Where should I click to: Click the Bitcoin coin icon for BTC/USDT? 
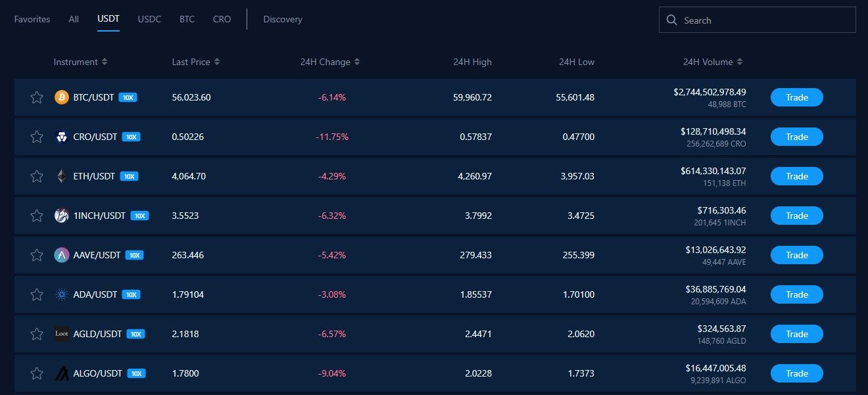pyautogui.click(x=61, y=97)
